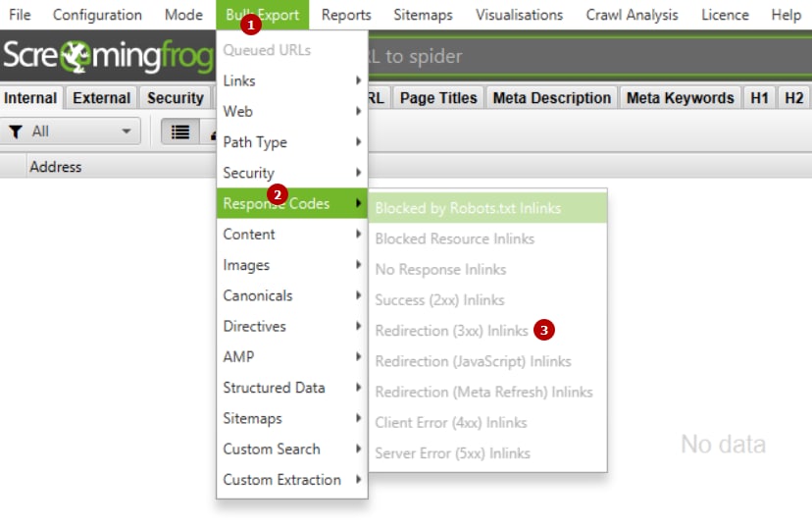Choose Redirection (JavaScript) Inlinks
The image size is (812, 529).
(x=487, y=360)
